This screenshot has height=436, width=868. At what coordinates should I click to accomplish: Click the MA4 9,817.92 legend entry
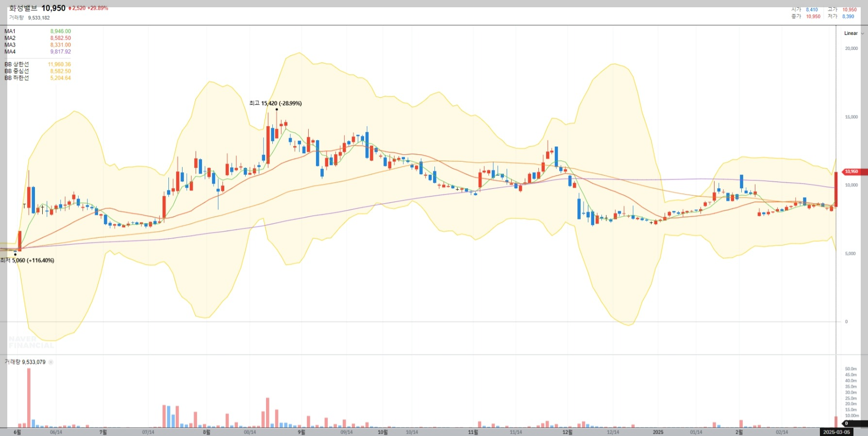37,52
